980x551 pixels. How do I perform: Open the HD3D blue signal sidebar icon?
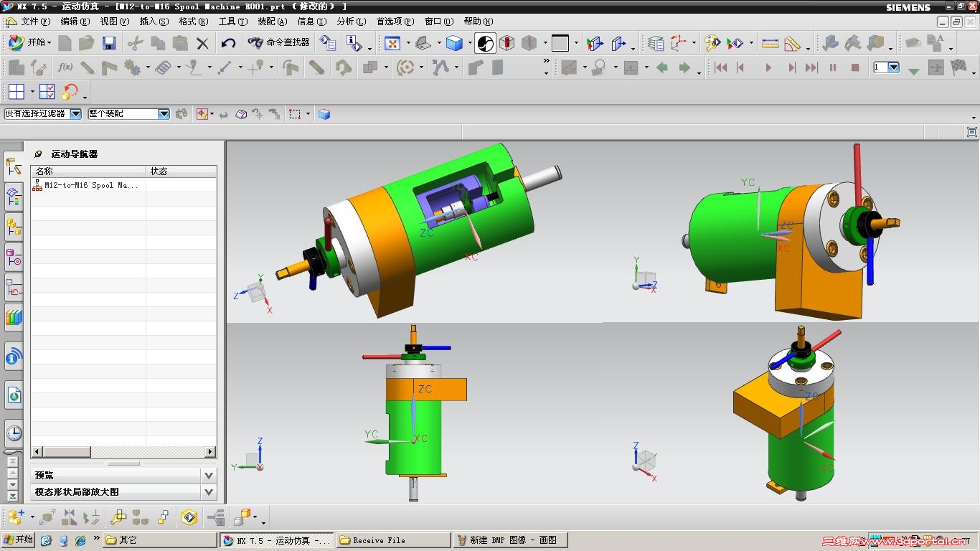[14, 355]
